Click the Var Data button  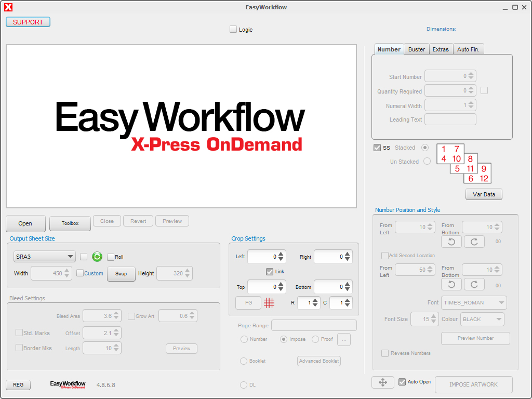tap(484, 194)
